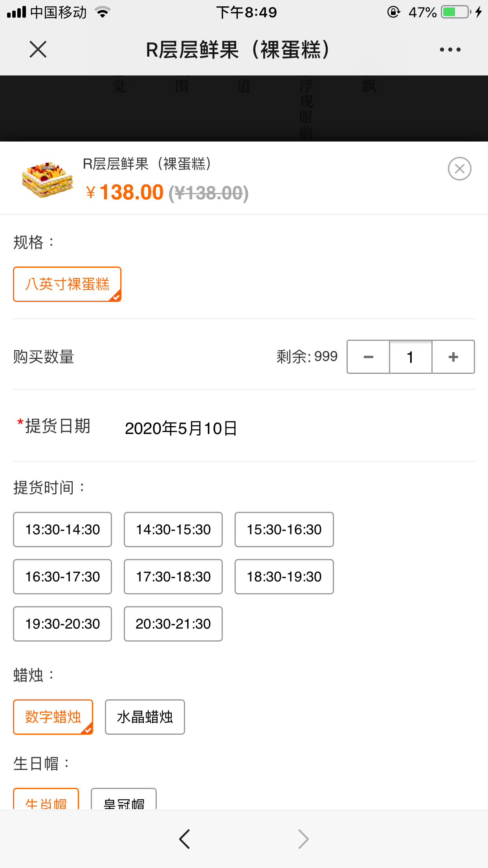Select pickup time 20:30-21:30
488x868 pixels.
[x=173, y=624]
